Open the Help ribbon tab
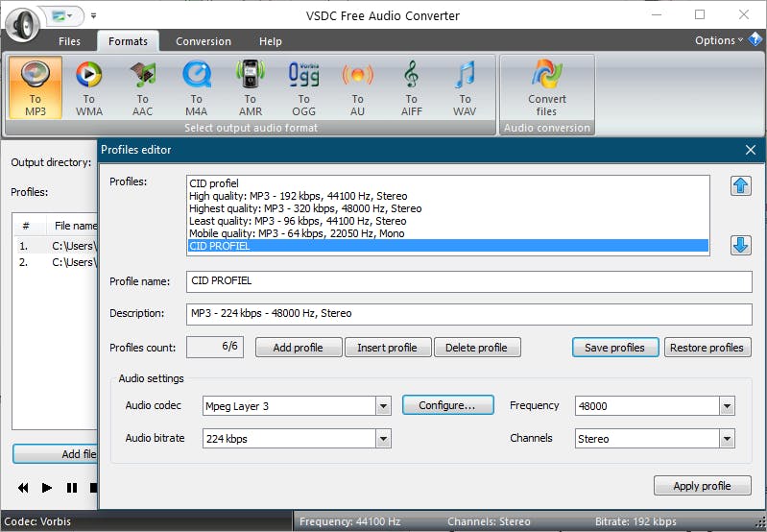 271,41
